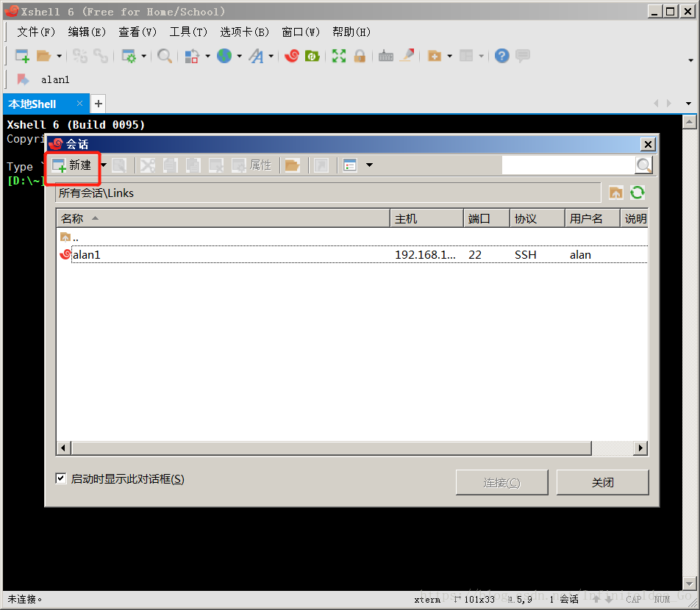Open the 窗口(W) menu

(301, 32)
